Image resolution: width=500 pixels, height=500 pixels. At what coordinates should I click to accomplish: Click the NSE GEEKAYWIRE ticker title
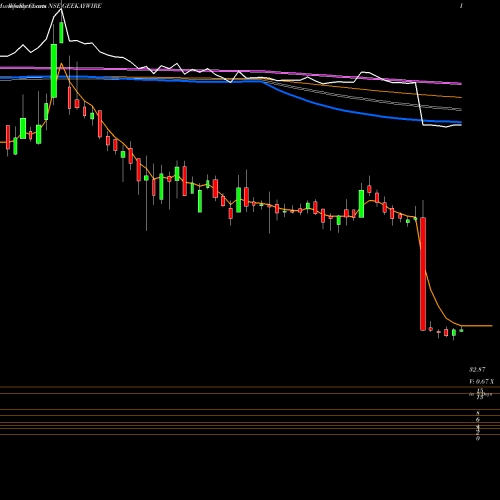click(x=75, y=6)
